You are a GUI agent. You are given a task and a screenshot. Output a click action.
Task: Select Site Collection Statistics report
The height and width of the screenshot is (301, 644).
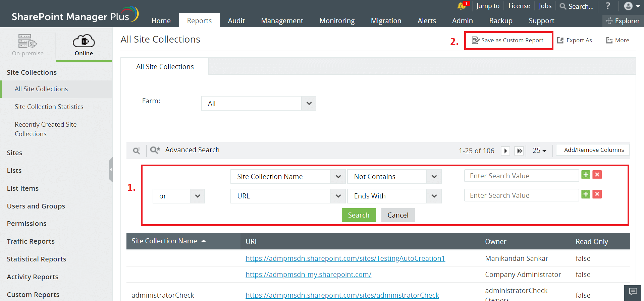click(x=49, y=107)
